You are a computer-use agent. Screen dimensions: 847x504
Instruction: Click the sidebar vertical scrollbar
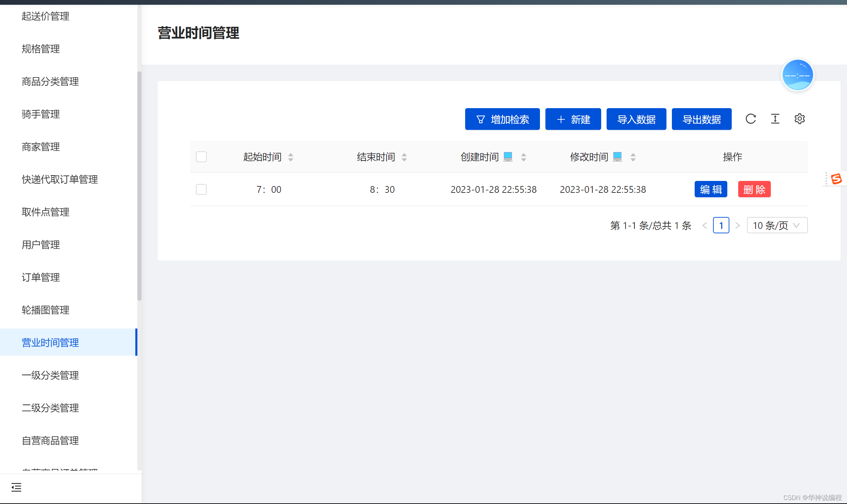(139, 185)
